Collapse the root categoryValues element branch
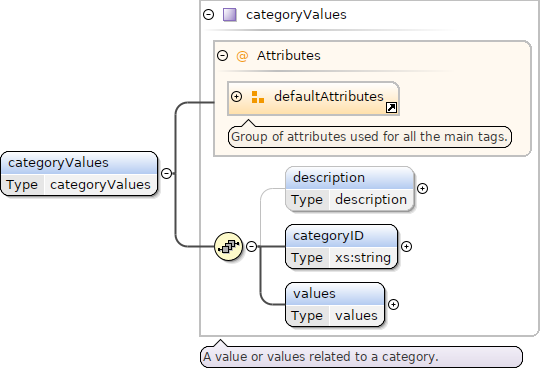The image size is (541, 371). 167,173
